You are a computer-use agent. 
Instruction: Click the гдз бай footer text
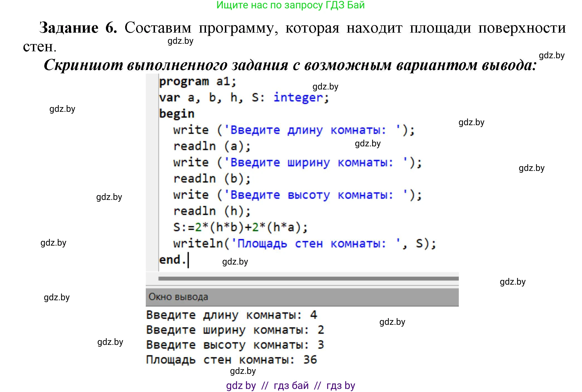click(x=290, y=385)
